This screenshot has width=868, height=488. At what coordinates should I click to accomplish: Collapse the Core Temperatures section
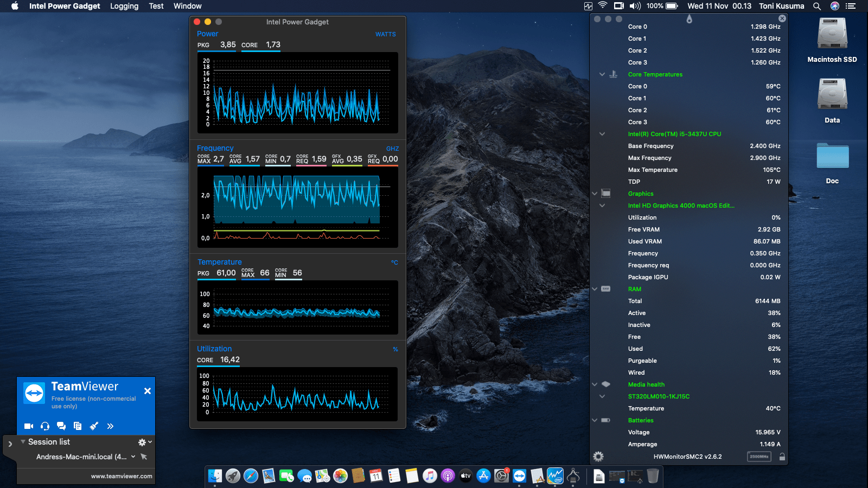click(602, 74)
